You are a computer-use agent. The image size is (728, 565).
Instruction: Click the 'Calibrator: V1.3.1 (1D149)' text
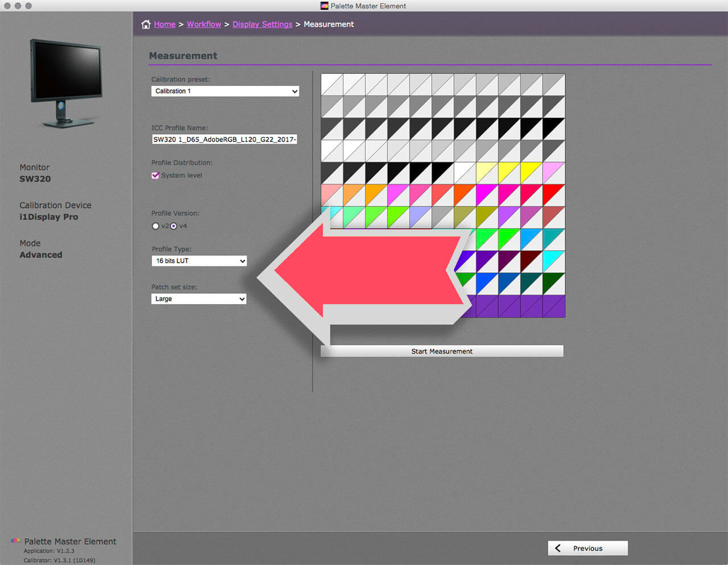59,560
